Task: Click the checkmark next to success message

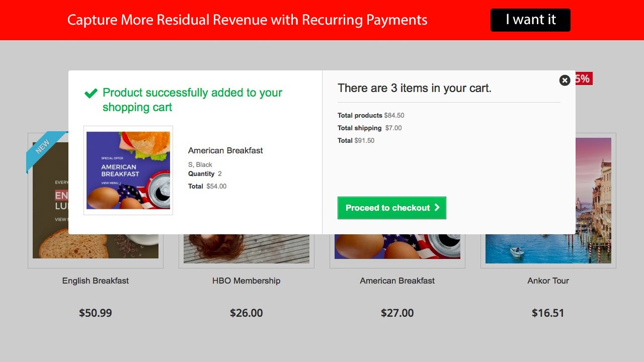Action: 91,93
